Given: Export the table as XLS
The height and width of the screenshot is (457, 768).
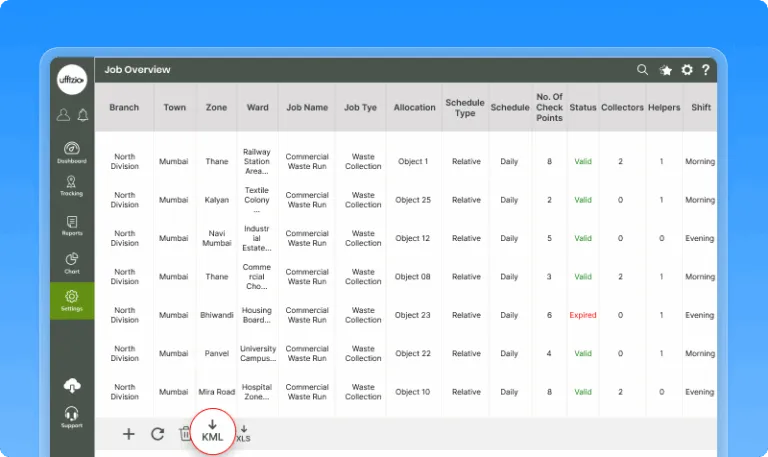Looking at the screenshot, I should pos(244,433).
